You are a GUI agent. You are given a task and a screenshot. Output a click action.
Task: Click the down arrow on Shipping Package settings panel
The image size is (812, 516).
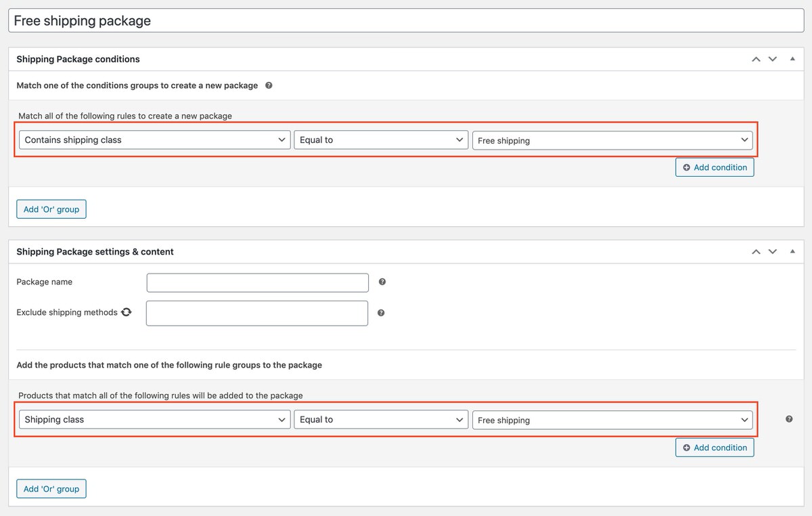pyautogui.click(x=772, y=251)
